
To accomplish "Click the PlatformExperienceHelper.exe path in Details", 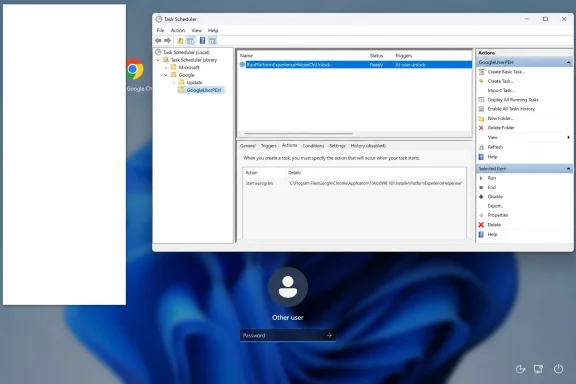I will (x=375, y=183).
